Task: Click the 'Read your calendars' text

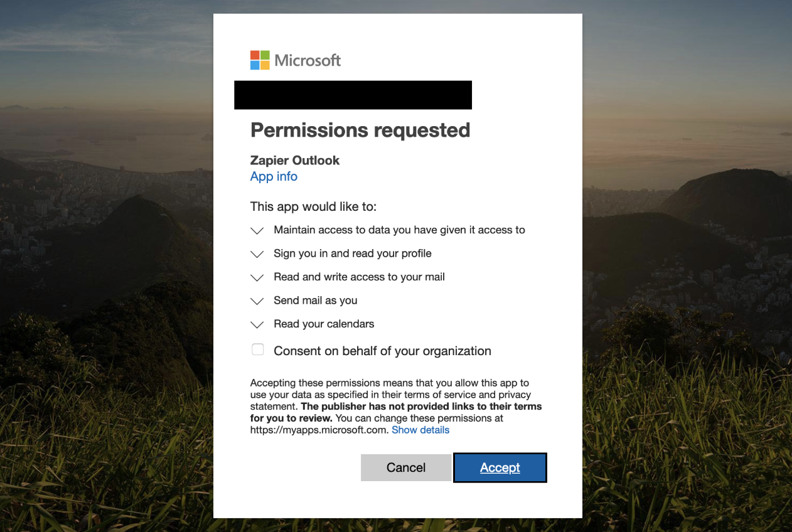Action: (x=324, y=324)
